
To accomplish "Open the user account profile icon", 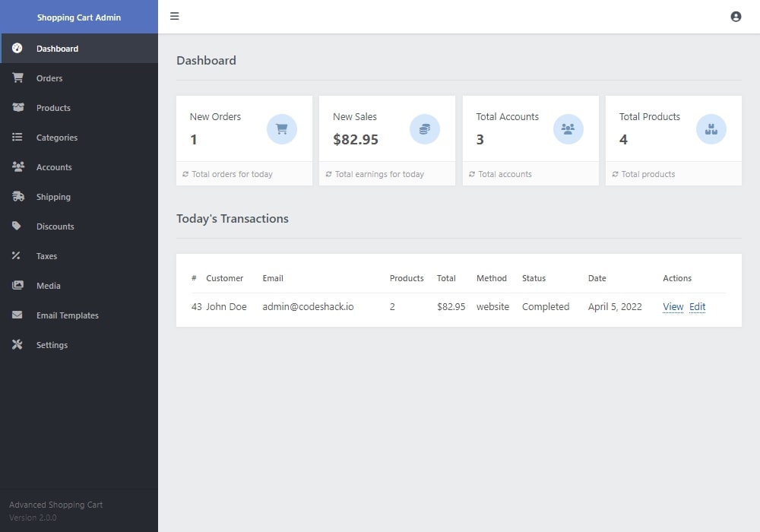I will coord(736,17).
